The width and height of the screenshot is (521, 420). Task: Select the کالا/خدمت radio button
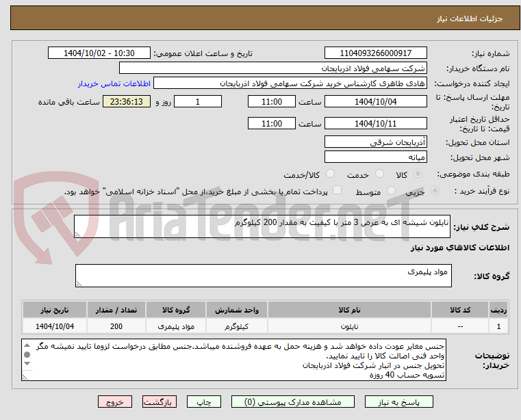pyautogui.click(x=330, y=174)
